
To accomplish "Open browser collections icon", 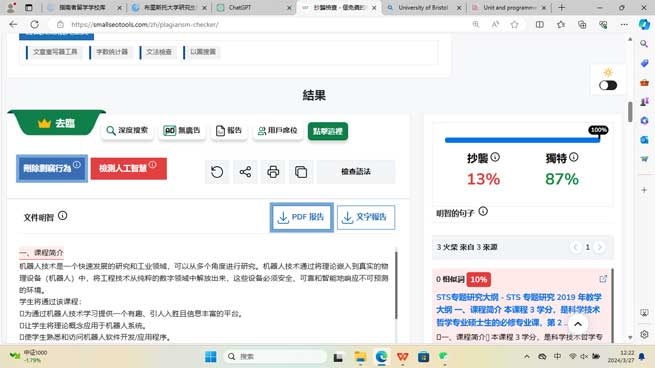I will (x=582, y=25).
